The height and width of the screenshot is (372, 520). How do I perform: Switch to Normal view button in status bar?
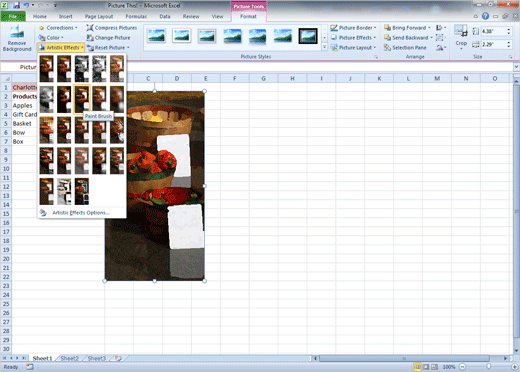pyautogui.click(x=417, y=367)
